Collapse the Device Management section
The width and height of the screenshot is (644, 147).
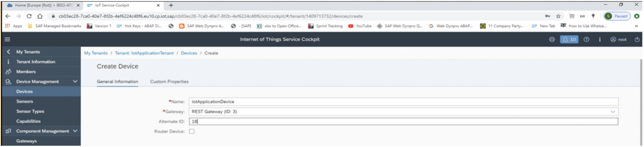tap(75, 81)
